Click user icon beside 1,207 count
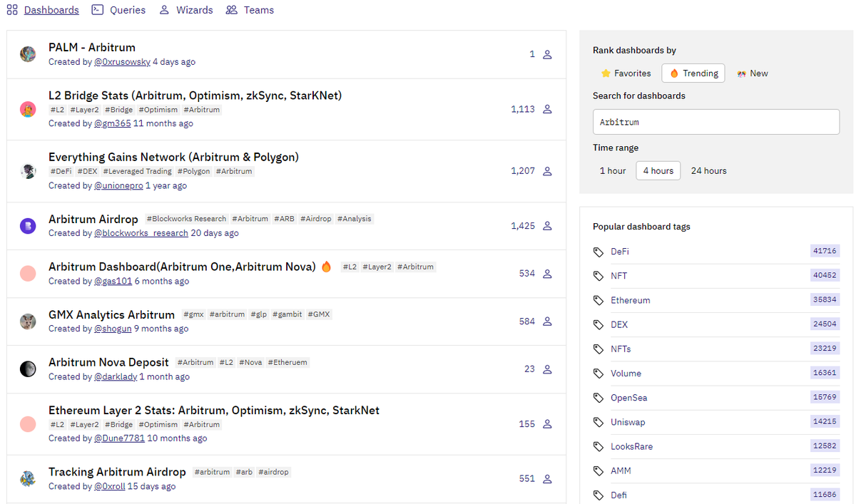This screenshot has height=504, width=856. (x=547, y=172)
